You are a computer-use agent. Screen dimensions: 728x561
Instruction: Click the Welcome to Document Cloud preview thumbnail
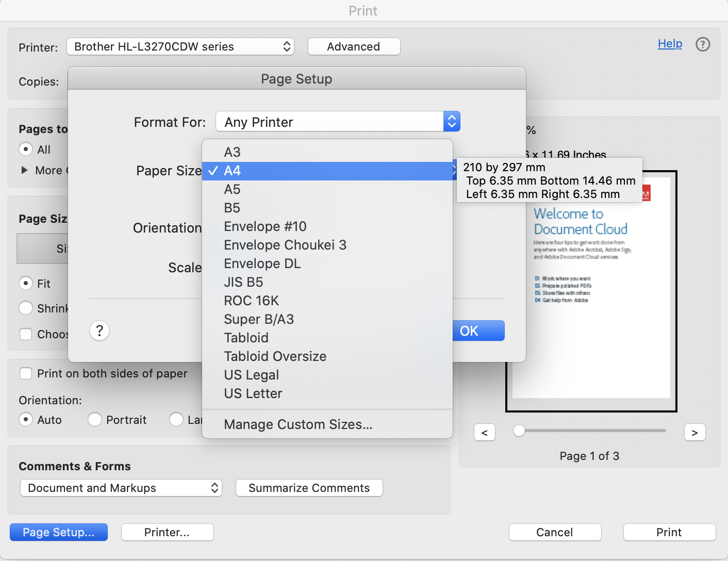click(x=590, y=290)
